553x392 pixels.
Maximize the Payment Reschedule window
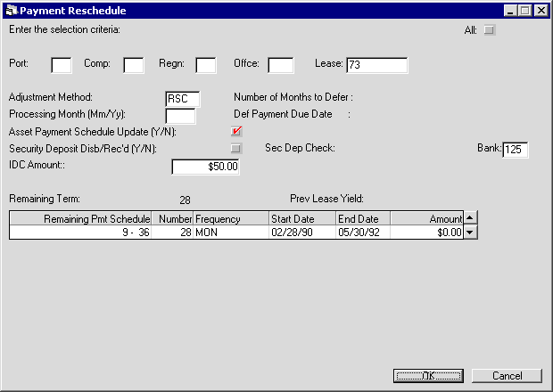pyautogui.click(x=524, y=11)
